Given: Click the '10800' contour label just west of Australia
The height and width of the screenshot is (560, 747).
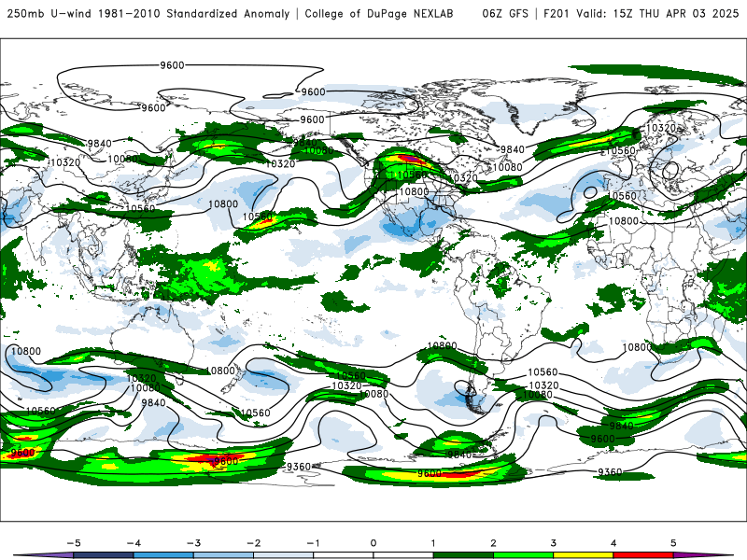Looking at the screenshot, I should (26, 352).
